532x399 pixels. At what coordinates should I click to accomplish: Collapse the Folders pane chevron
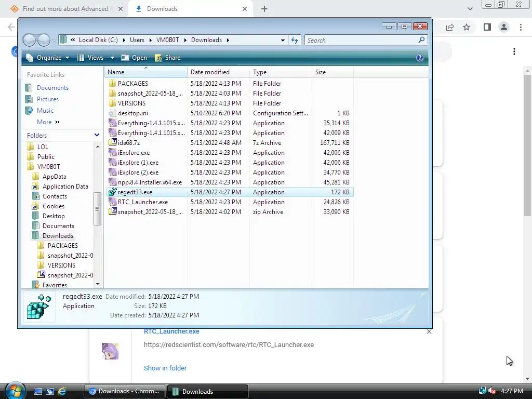click(97, 135)
